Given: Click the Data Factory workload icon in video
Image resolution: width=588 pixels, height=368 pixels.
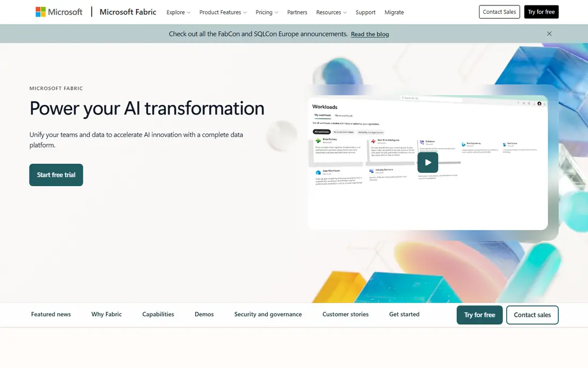Looking at the screenshot, I should pyautogui.click(x=319, y=141).
